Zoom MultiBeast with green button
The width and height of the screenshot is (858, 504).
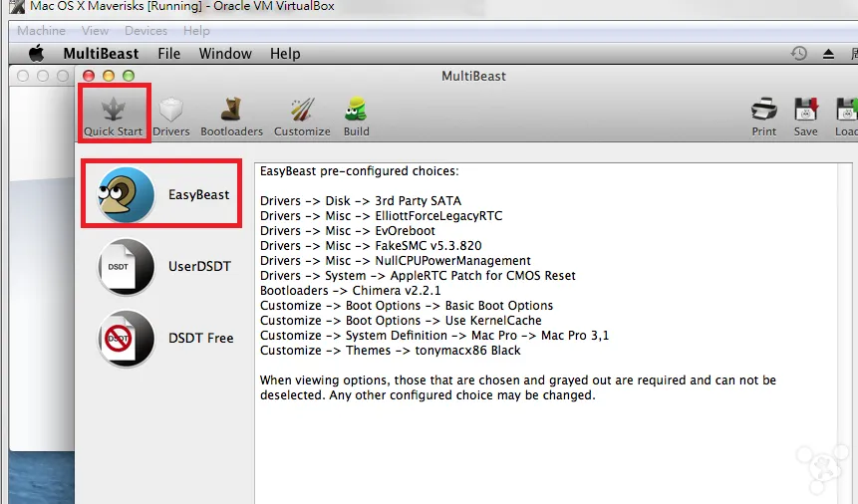[129, 76]
